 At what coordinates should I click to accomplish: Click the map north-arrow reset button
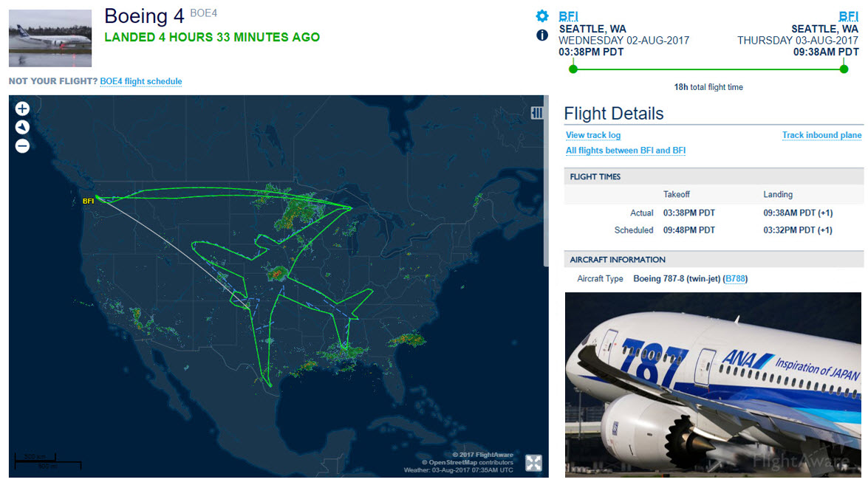[22, 127]
